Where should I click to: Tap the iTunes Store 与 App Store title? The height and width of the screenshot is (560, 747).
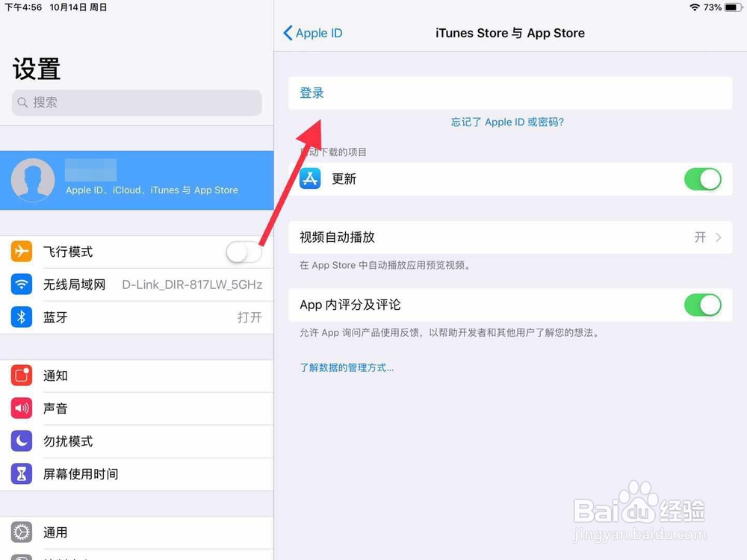point(509,33)
